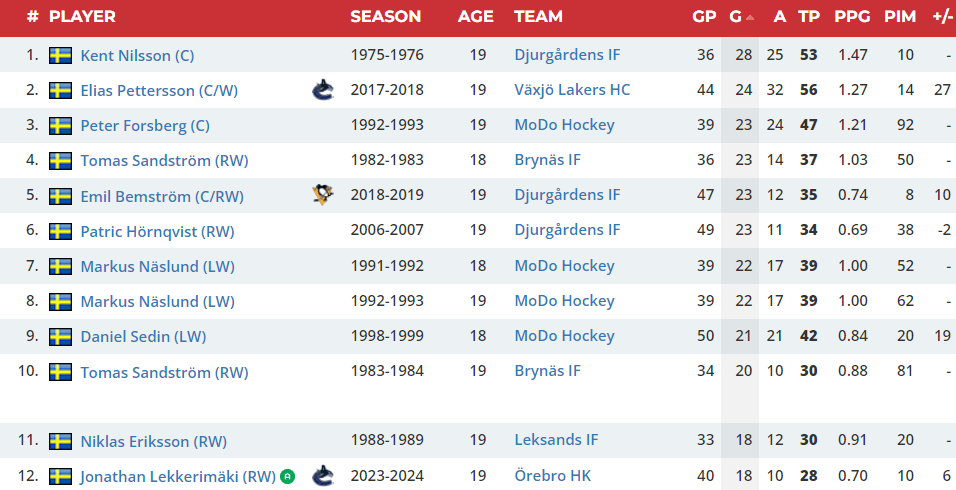956x490 pixels.
Task: Sort by plus-minus column header
Action: (941, 17)
